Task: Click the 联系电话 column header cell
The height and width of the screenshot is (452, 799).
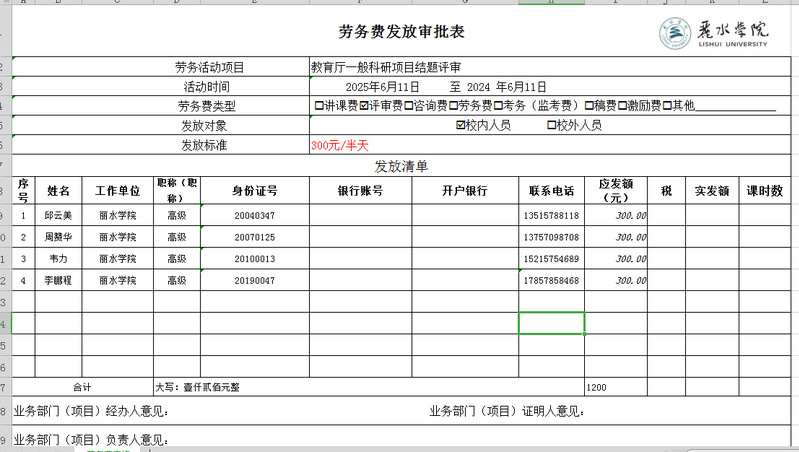Action: click(x=551, y=191)
